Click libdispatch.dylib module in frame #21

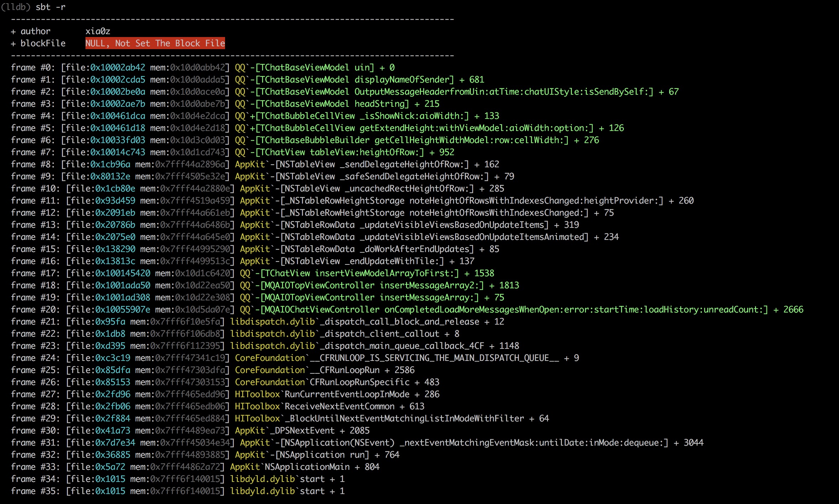pyautogui.click(x=272, y=322)
